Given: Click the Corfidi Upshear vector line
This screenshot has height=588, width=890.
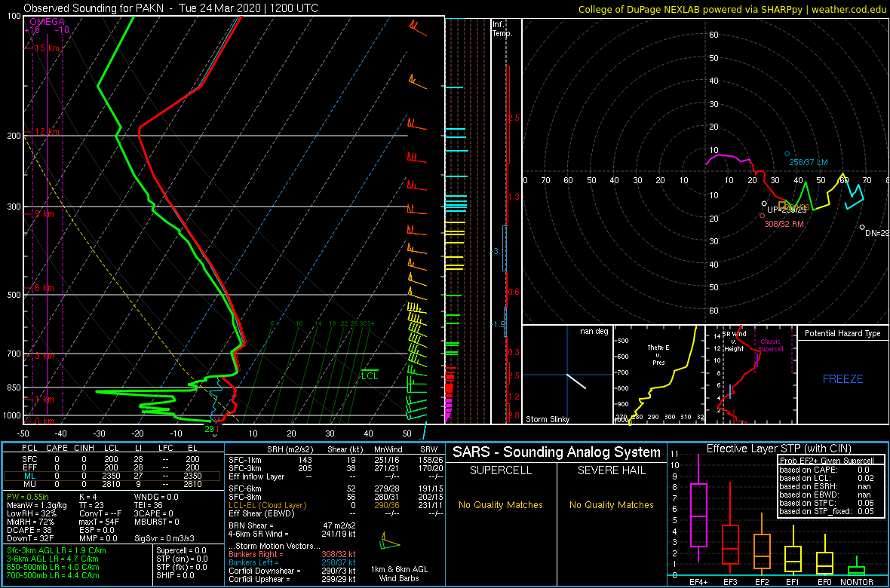Looking at the screenshot, I should tap(292, 580).
